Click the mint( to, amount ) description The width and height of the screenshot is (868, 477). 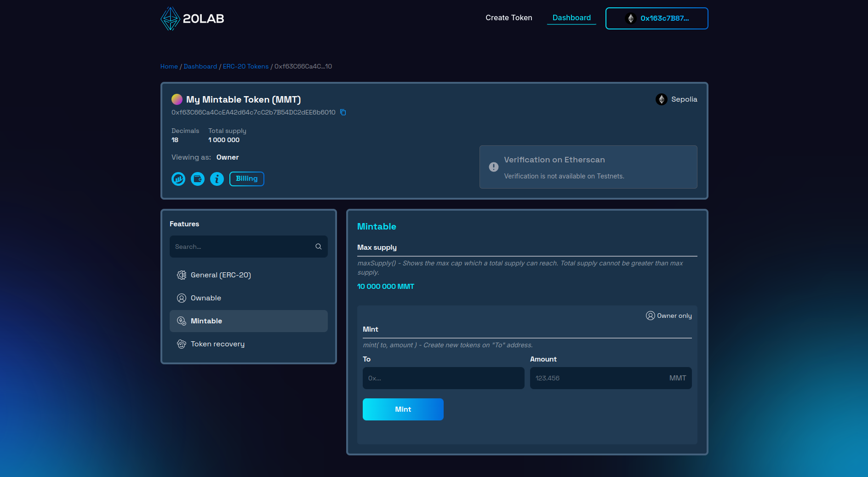(x=448, y=345)
